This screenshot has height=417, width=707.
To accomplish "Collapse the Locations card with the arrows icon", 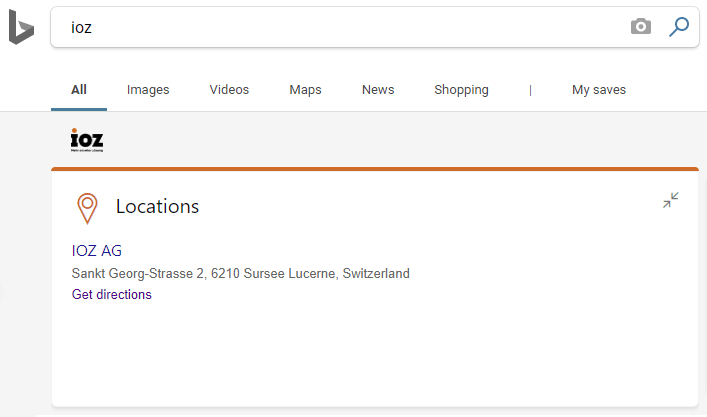I will (x=670, y=200).
